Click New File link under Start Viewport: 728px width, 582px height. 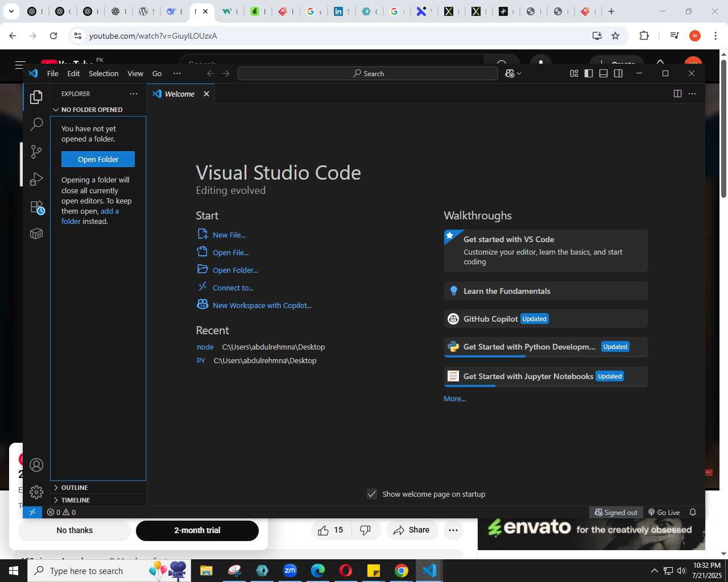click(229, 235)
